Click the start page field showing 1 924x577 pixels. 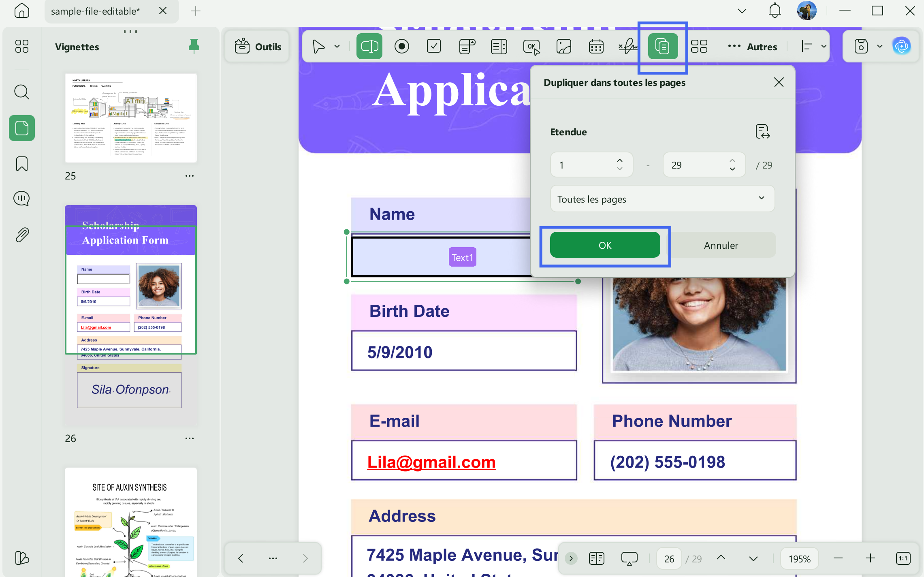point(591,165)
